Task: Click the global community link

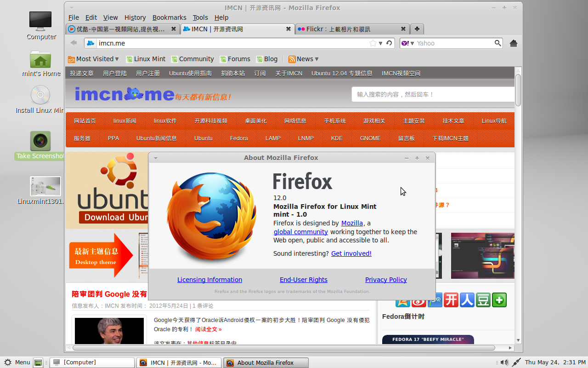Action: (x=300, y=232)
